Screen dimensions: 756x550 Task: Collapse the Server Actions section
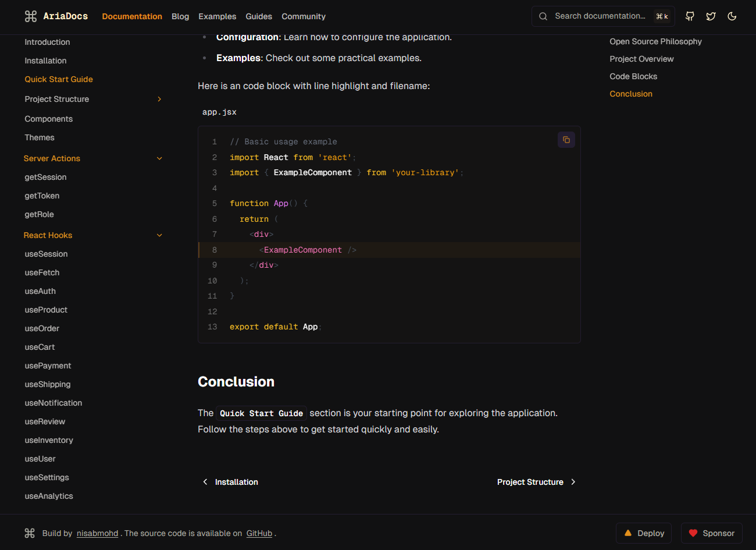pos(159,158)
